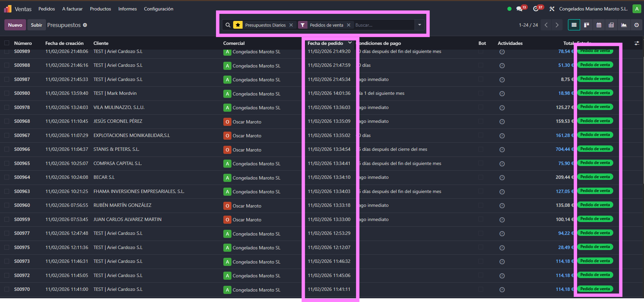Expand the search options dropdown arrow

click(x=419, y=25)
